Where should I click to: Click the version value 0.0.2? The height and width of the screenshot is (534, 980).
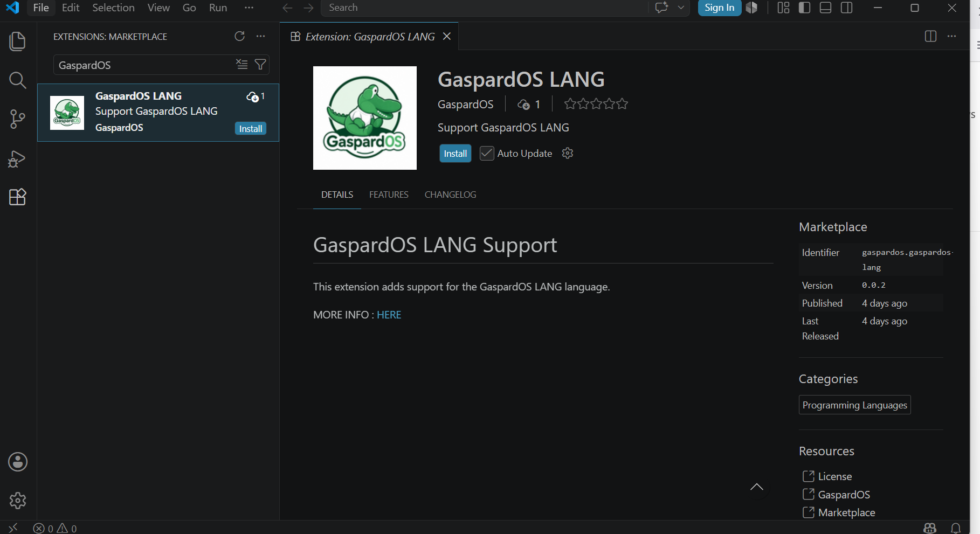(x=874, y=285)
